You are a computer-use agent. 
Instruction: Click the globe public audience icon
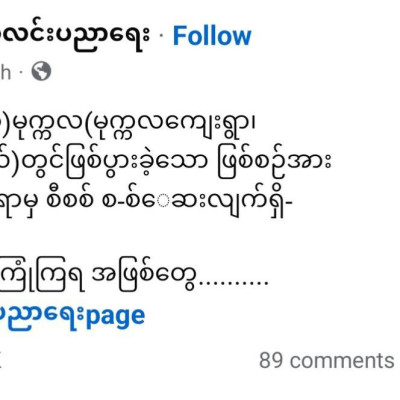point(41,72)
